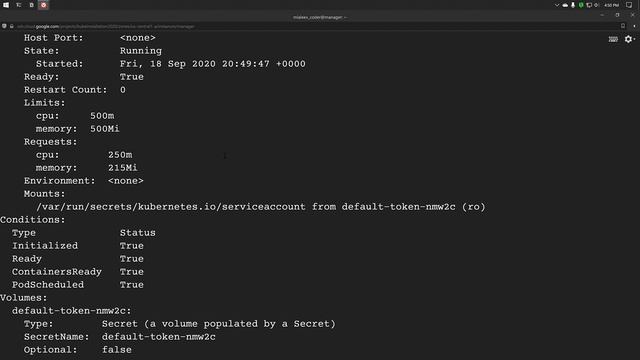Open the terminal settings gear dropdown
Viewport: 640px width, 360px height.
629,39
